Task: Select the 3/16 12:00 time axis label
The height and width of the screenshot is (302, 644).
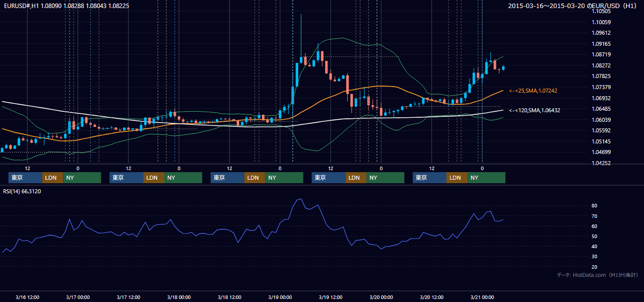Action: [x=27, y=297]
